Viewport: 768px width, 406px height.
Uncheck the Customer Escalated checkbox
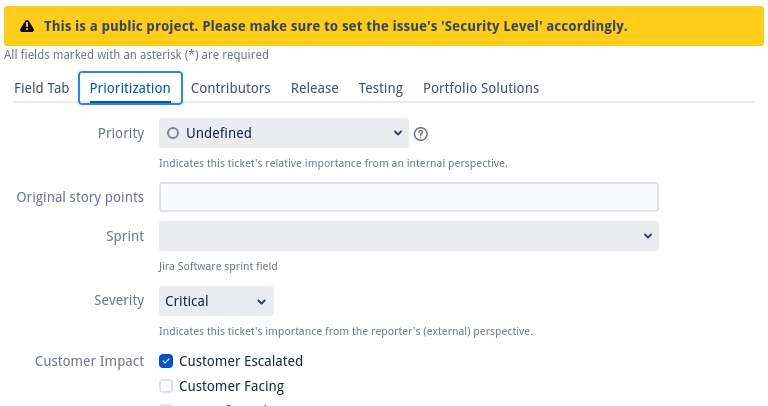tap(167, 361)
